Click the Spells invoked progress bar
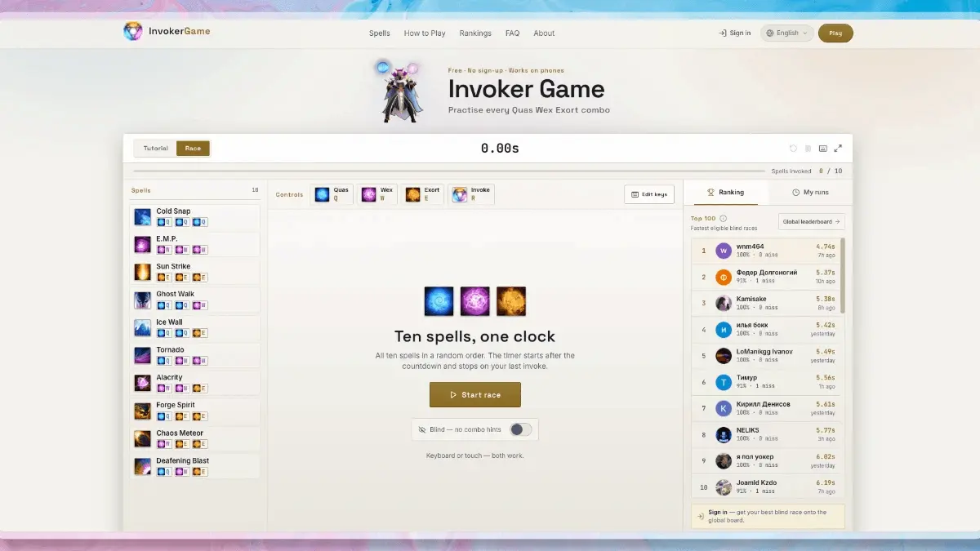The width and height of the screenshot is (980, 551). [x=450, y=171]
